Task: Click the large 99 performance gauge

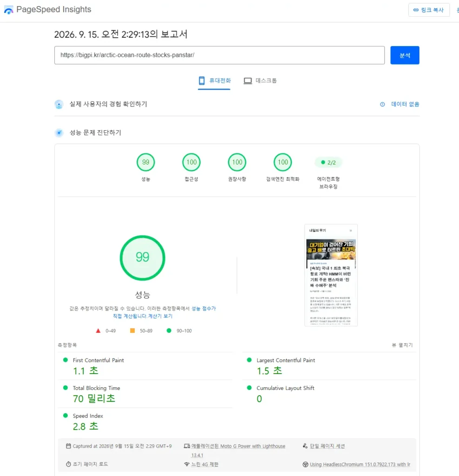Action: [x=142, y=258]
